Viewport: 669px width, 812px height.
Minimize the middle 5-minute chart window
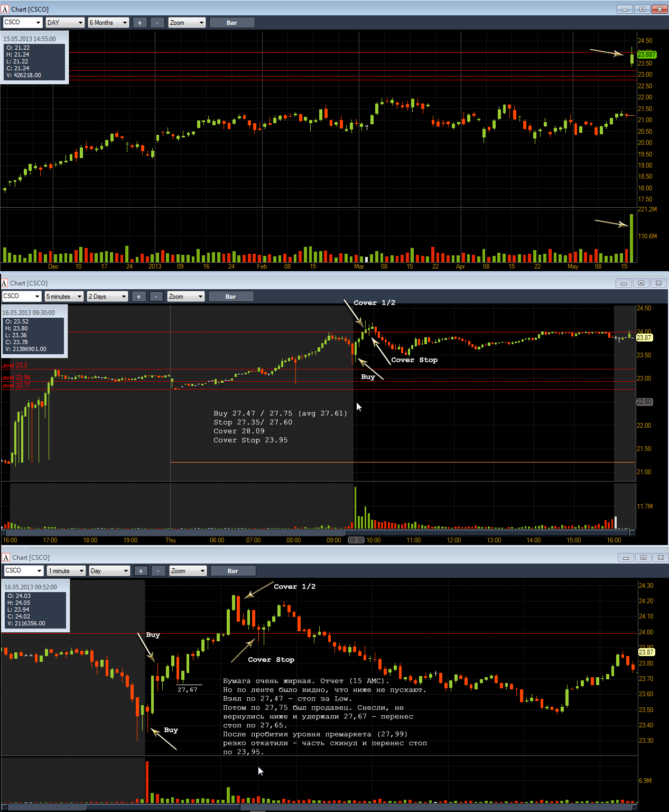coord(624,283)
